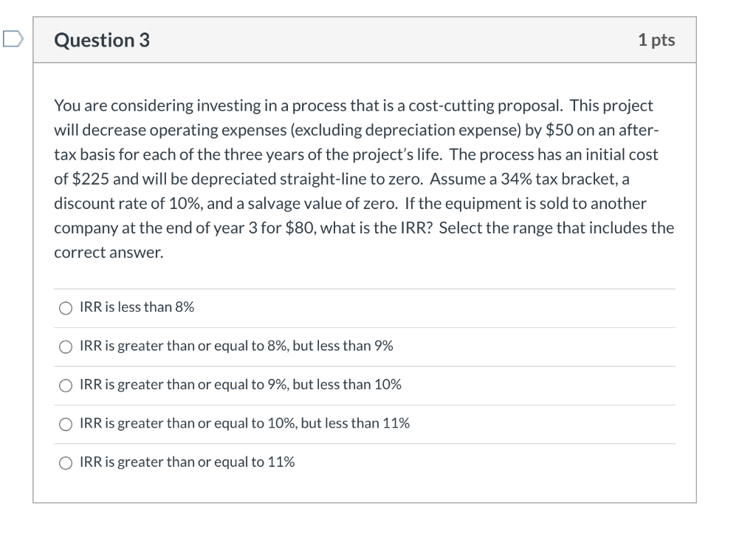Click the '1 pts' points indicator
Screen dimensions: 756x537
656,40
